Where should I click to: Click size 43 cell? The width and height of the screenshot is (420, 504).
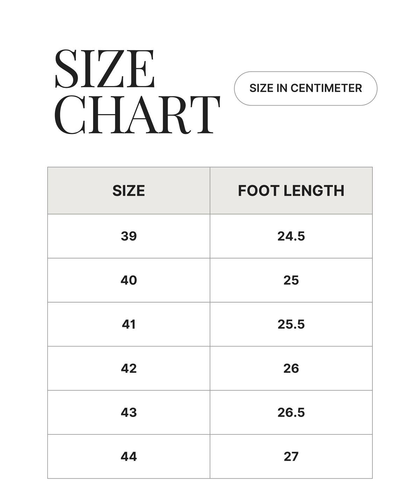(129, 413)
